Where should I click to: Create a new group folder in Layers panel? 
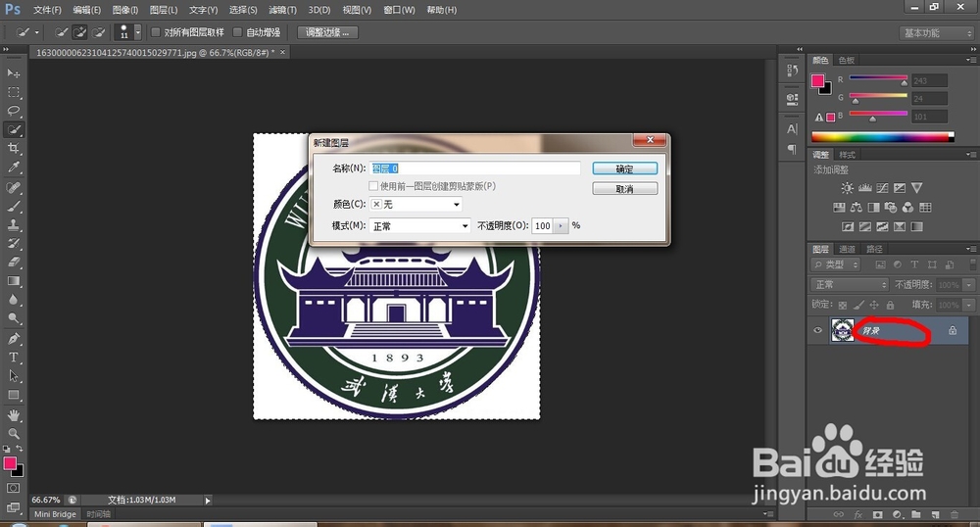pyautogui.click(x=915, y=514)
